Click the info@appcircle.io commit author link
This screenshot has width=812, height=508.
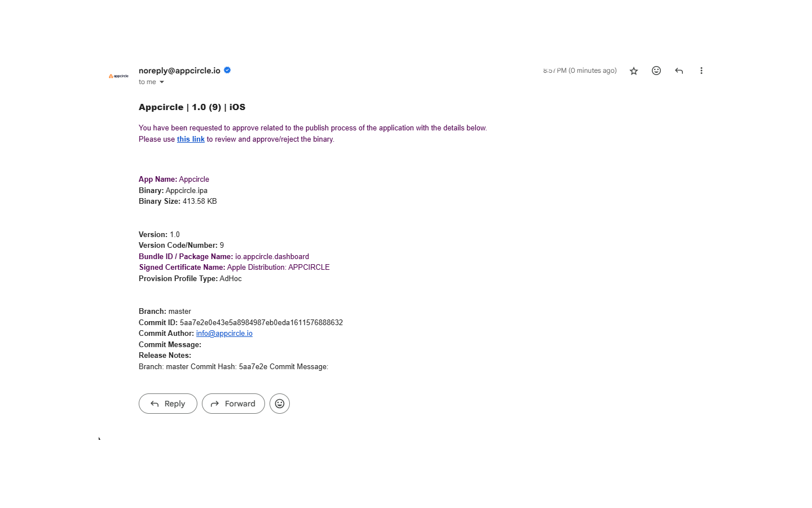pos(224,334)
